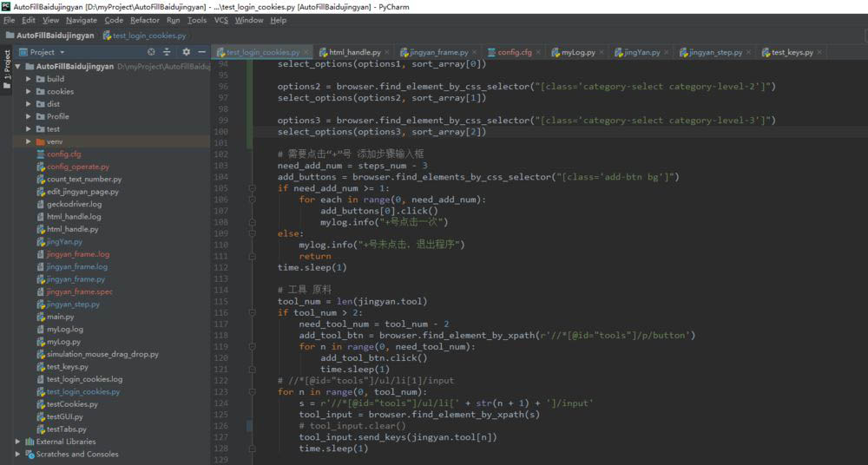This screenshot has height=465, width=868.
Task: Open the Project view dropdown
Action: click(62, 52)
